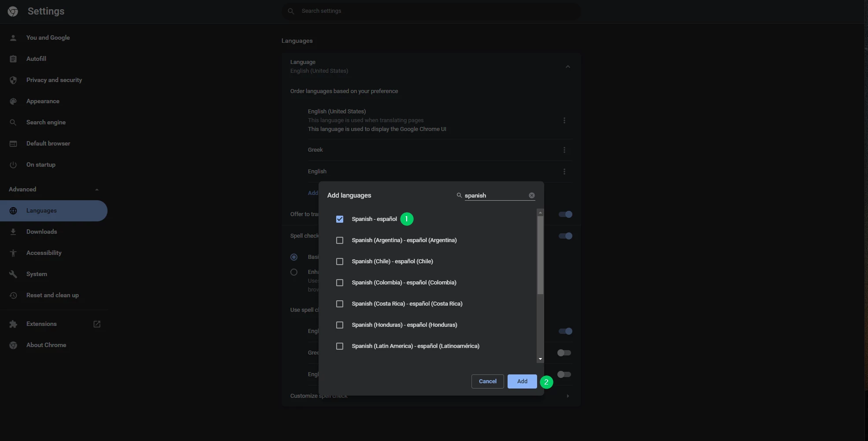The image size is (868, 441).
Task: Click the download arrow icon for Downloads
Action: click(x=13, y=232)
